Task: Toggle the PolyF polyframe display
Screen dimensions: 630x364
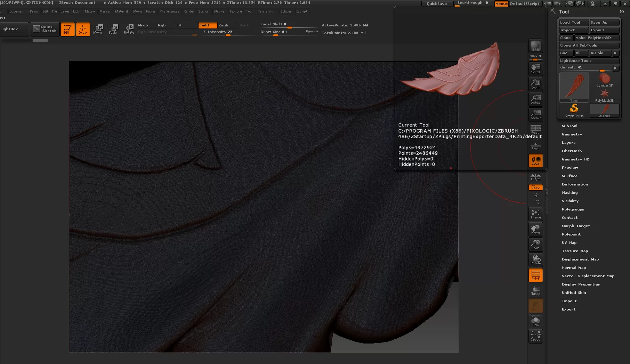Action: pyautogui.click(x=535, y=275)
